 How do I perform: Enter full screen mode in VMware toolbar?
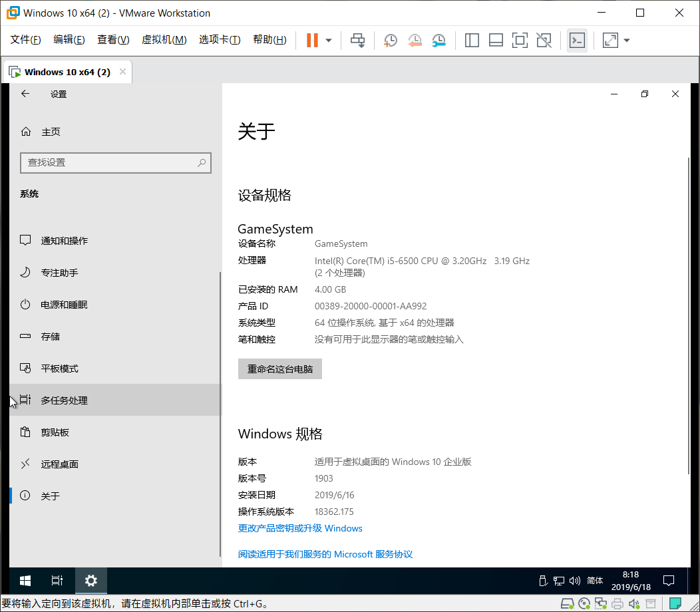(520, 40)
